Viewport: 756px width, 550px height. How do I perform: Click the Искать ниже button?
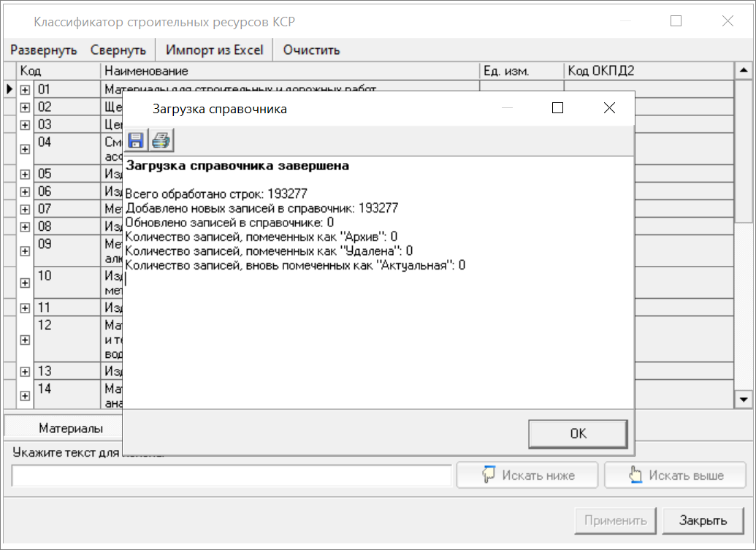[x=527, y=475]
